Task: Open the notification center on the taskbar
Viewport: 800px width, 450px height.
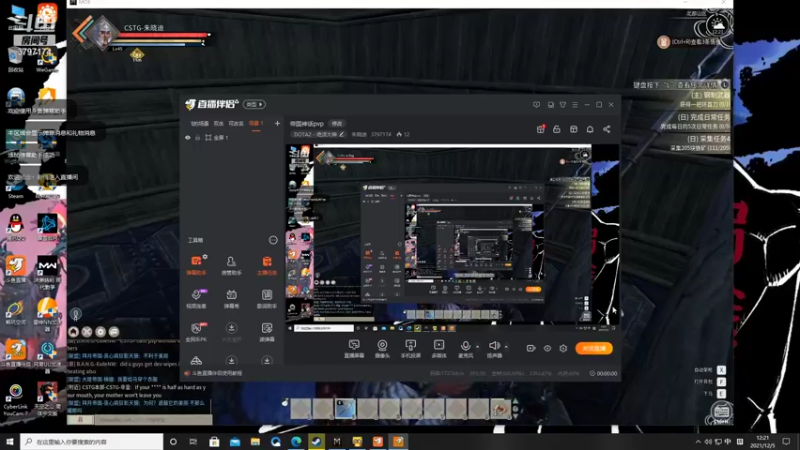Action: tap(786, 441)
